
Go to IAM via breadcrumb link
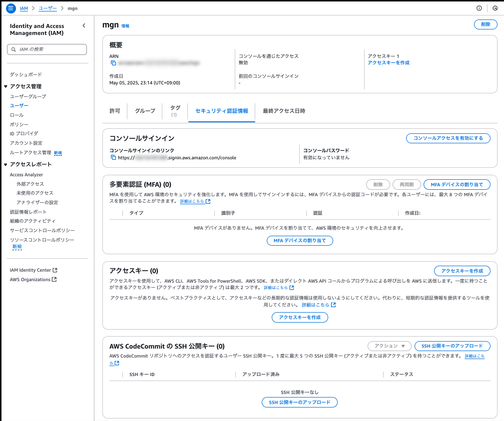[x=24, y=8]
